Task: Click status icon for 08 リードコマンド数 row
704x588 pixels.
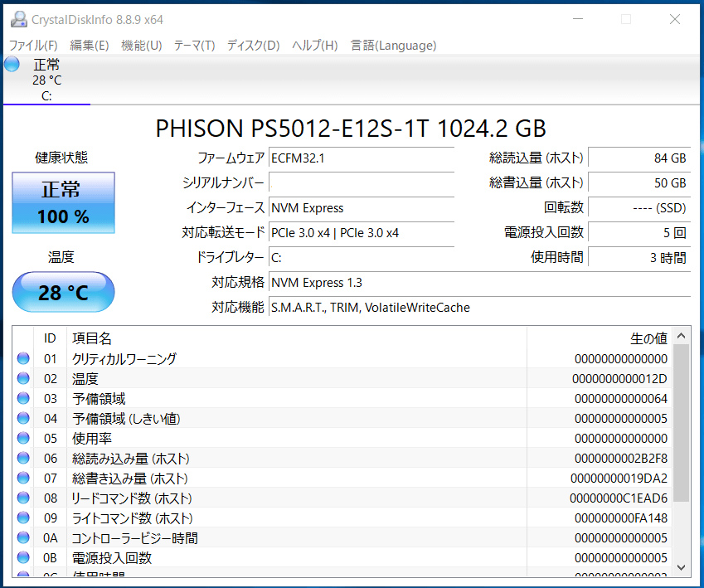Action: (23, 498)
